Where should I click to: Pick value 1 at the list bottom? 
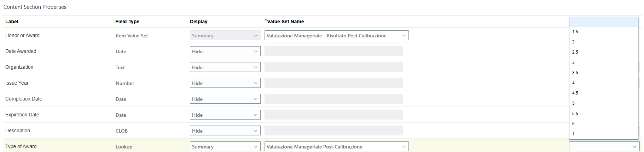coord(603,134)
